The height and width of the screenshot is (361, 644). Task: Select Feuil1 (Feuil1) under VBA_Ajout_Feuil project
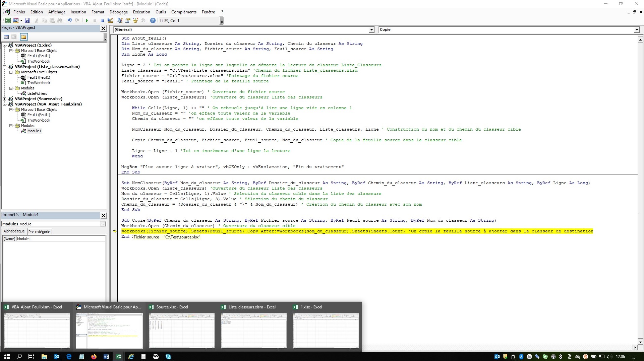point(39,115)
